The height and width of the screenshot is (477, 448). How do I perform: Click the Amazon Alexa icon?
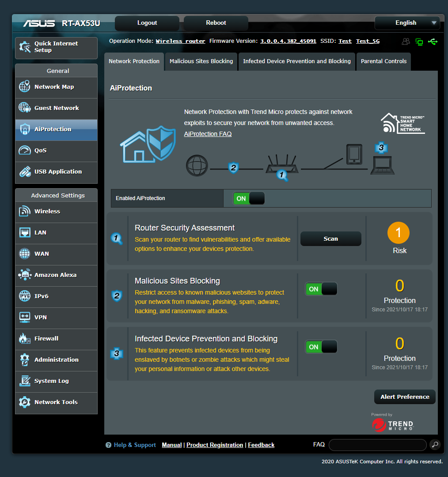click(25, 275)
